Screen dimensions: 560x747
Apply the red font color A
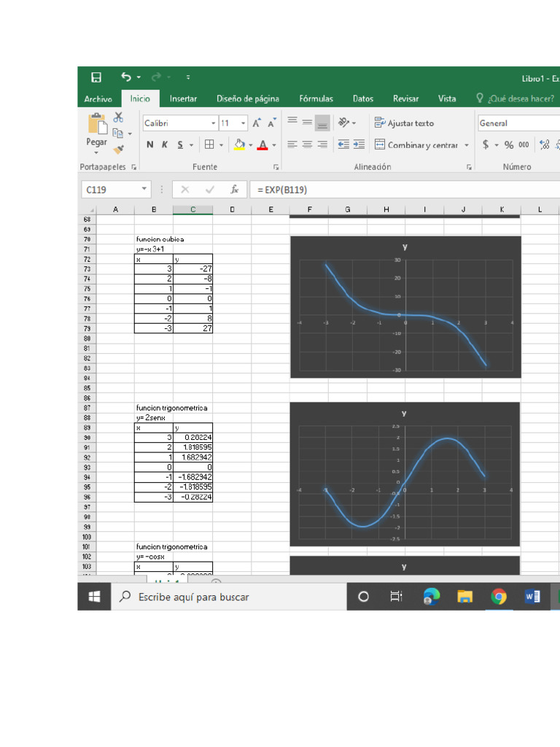click(x=262, y=144)
